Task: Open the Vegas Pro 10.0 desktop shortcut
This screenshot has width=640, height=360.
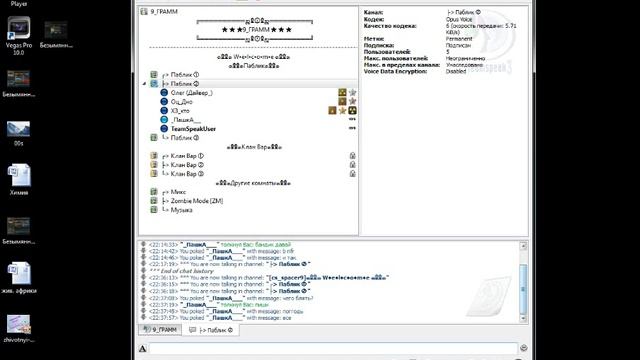Action: [x=19, y=36]
